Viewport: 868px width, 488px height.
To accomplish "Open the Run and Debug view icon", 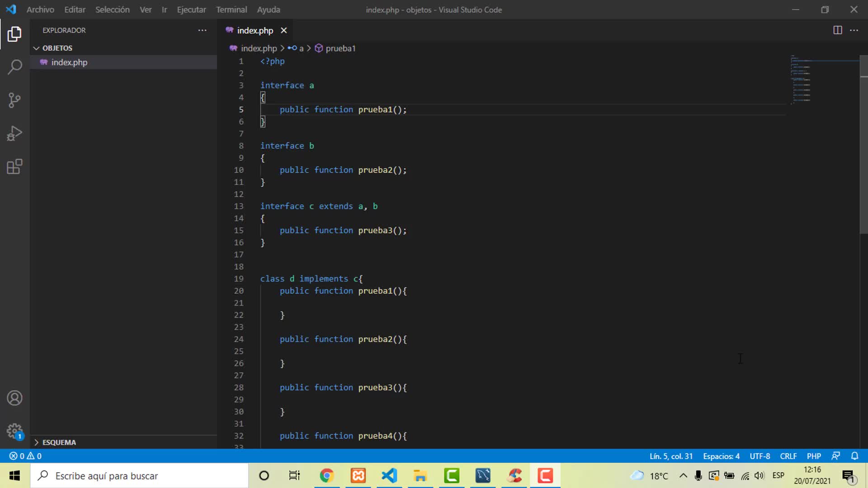I will pos(14,133).
